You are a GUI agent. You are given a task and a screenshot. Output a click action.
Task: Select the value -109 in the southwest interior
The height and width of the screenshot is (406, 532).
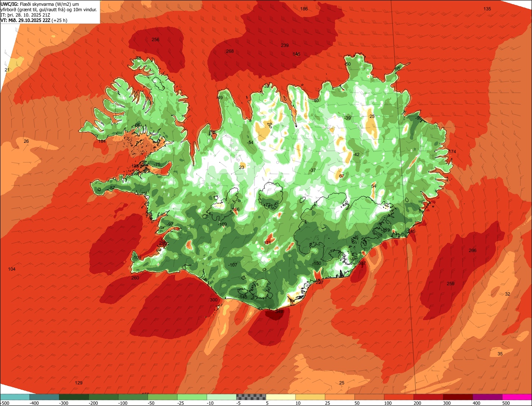point(222,225)
